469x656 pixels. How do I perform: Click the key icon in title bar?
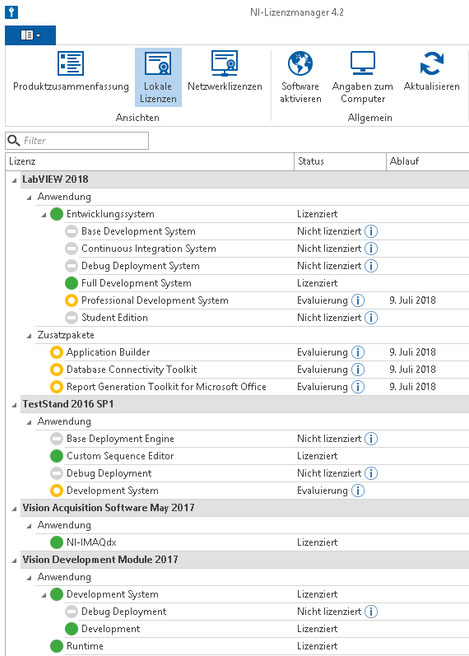[11, 12]
